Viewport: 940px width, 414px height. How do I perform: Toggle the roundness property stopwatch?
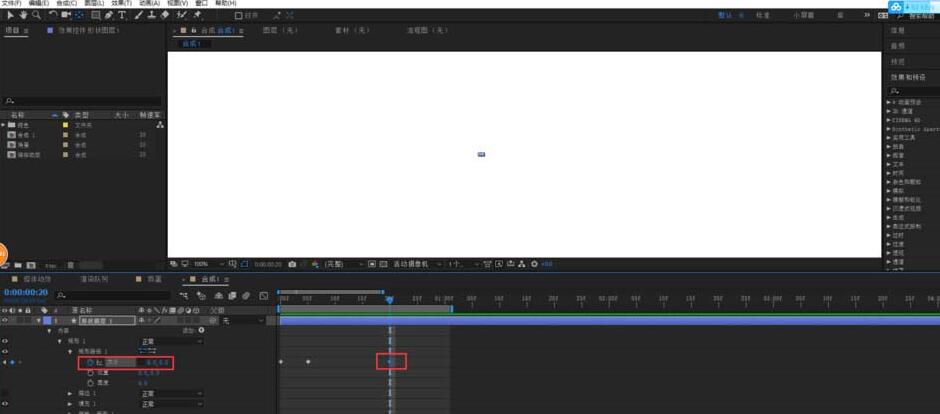coord(91,382)
